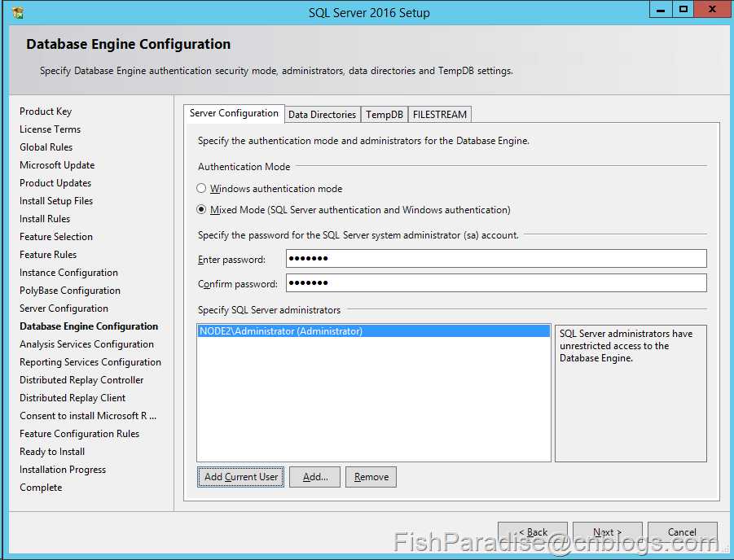Switch to the Server Configuration tab
Image resolution: width=734 pixels, height=560 pixels.
pos(234,114)
